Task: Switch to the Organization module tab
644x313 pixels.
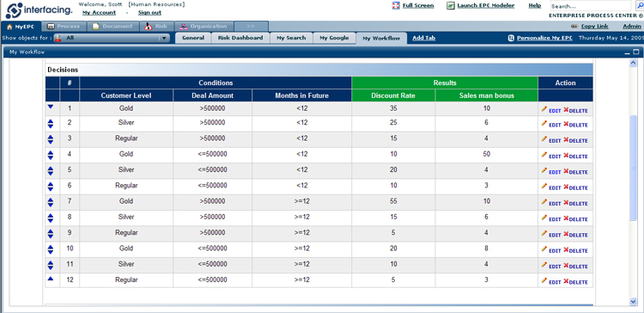Action: pos(204,27)
